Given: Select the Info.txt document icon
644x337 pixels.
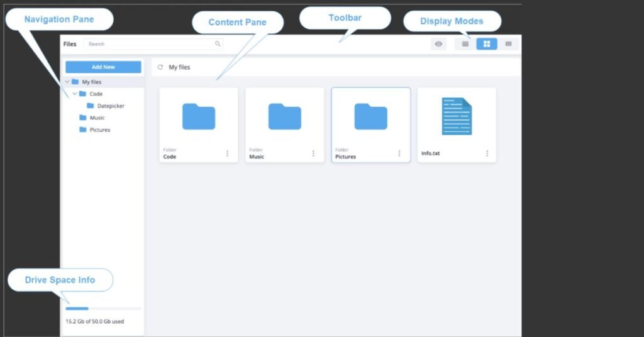Looking at the screenshot, I should click(457, 116).
